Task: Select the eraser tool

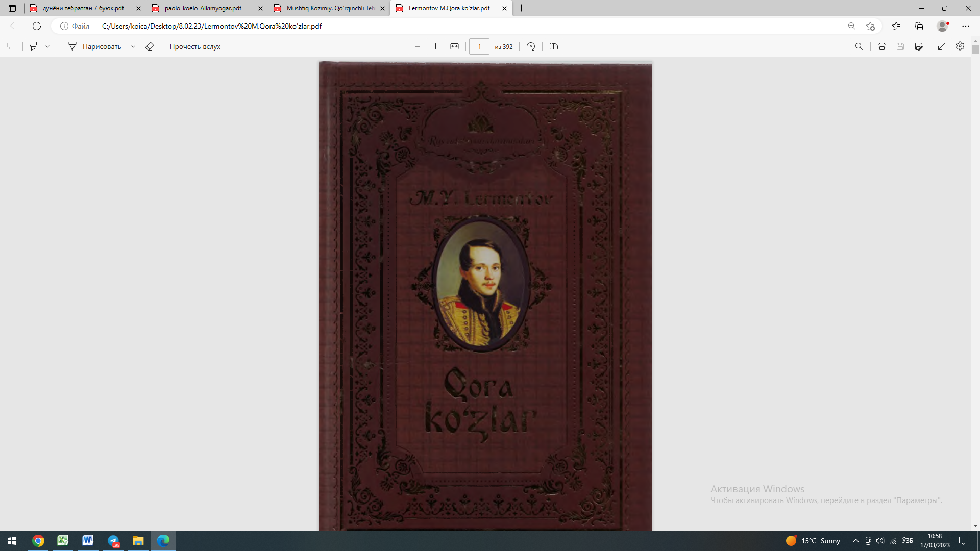Action: pyautogui.click(x=150, y=46)
